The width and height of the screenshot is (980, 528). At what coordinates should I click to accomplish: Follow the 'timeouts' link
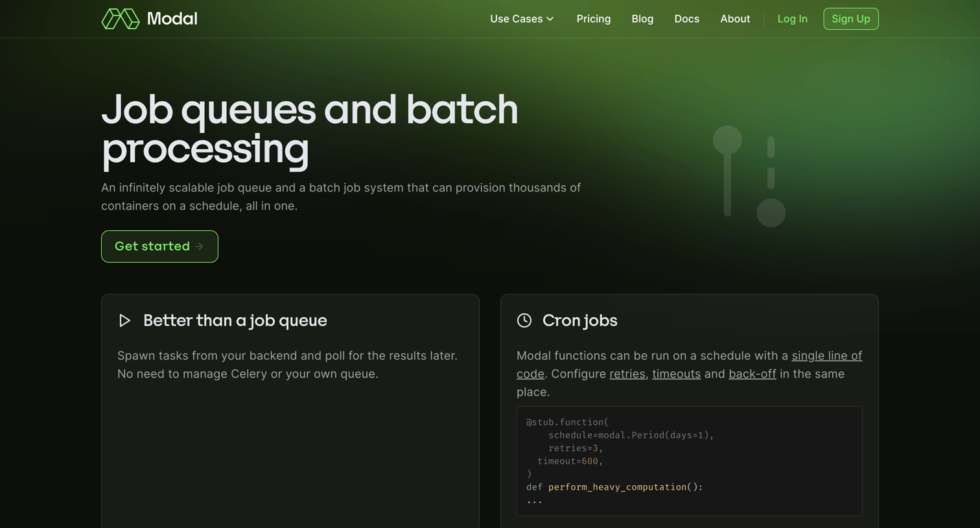click(x=676, y=374)
